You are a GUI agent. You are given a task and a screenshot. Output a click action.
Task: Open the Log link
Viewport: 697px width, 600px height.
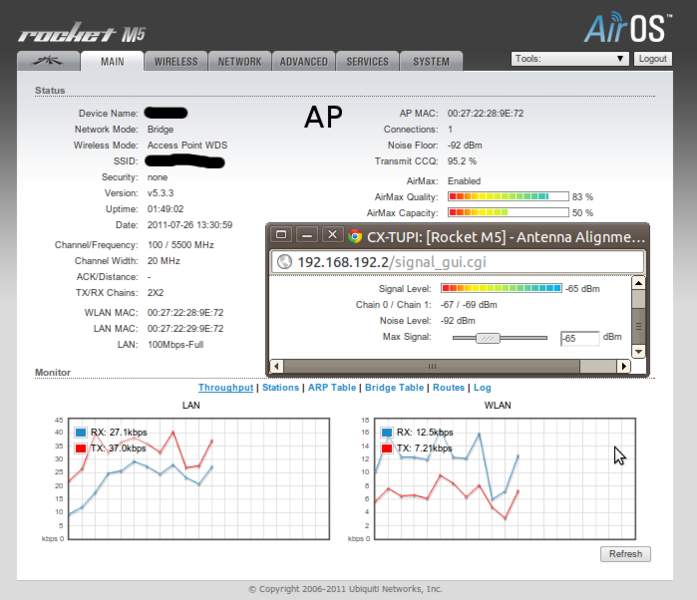coord(482,388)
